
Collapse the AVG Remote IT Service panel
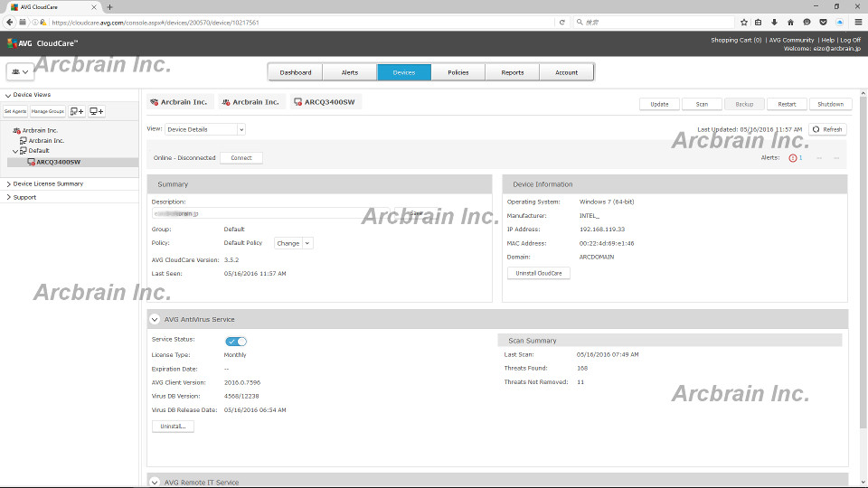pos(155,482)
